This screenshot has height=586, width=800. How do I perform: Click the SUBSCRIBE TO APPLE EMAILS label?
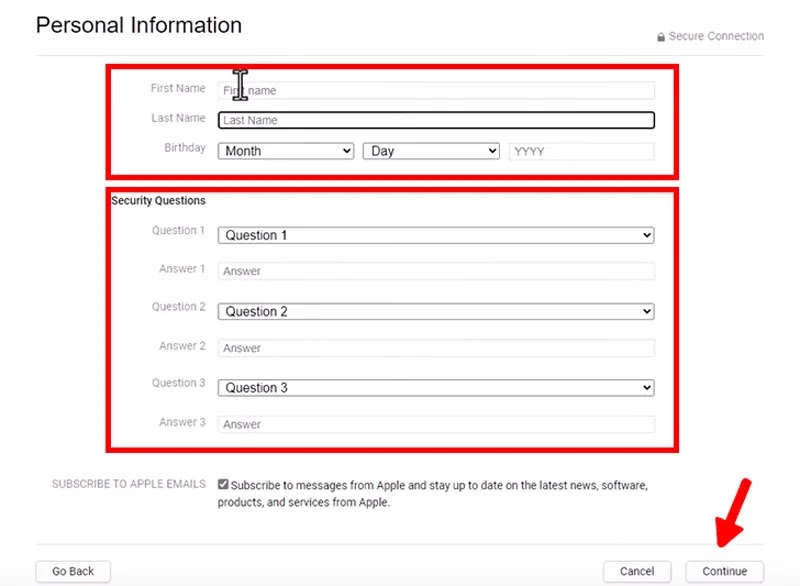[x=129, y=484]
